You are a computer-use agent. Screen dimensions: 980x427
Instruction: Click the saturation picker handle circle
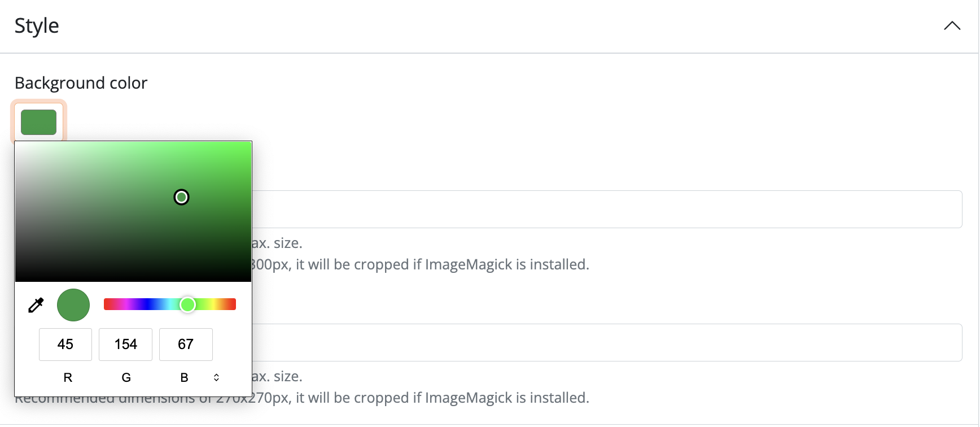(x=181, y=197)
